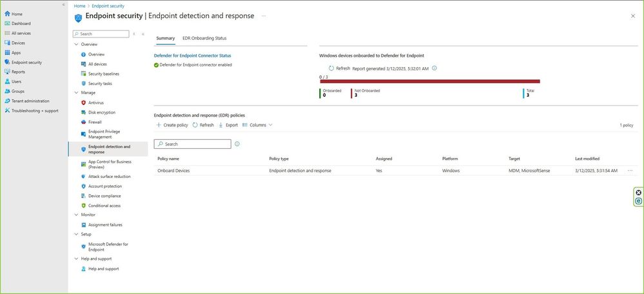Click the policies Search box

pyautogui.click(x=193, y=144)
